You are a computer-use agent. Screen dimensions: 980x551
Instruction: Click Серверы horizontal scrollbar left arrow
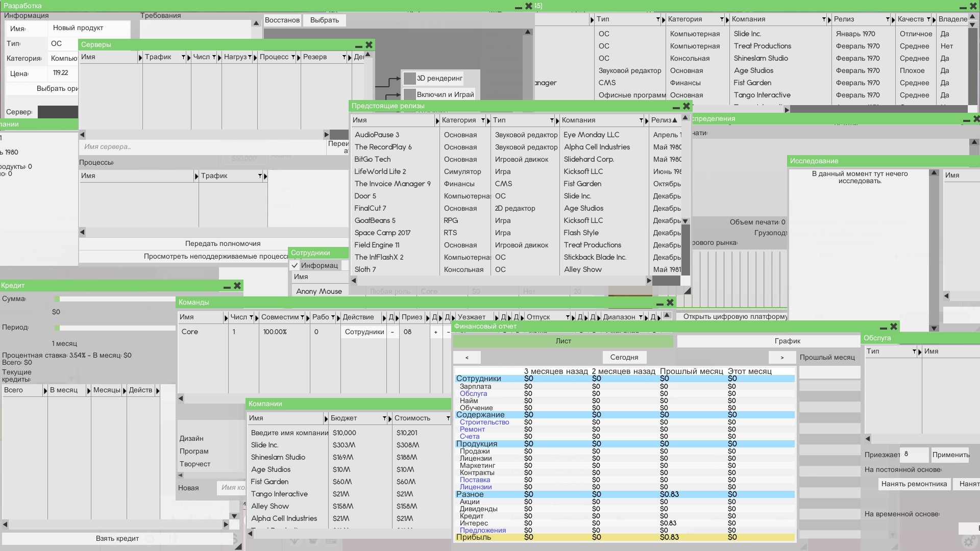82,135
